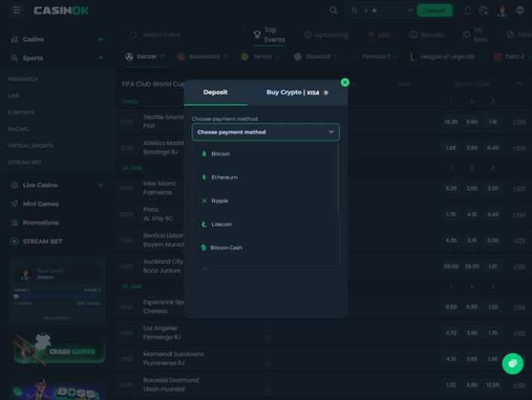The width and height of the screenshot is (532, 400).
Task: Open the language globe icon
Action: 520,11
